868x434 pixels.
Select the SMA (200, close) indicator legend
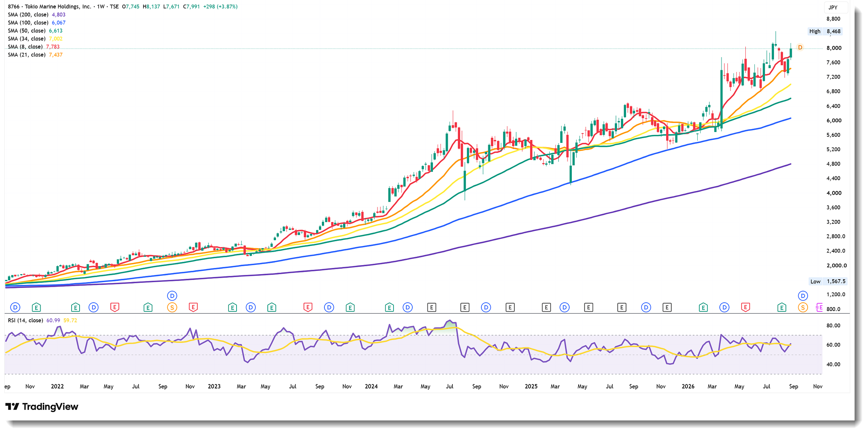[x=37, y=15]
